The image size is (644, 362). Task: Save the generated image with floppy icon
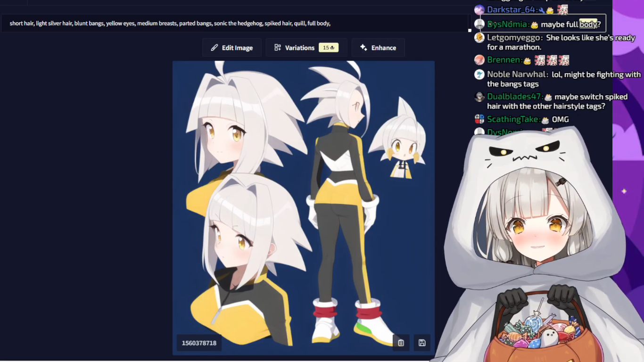422,343
